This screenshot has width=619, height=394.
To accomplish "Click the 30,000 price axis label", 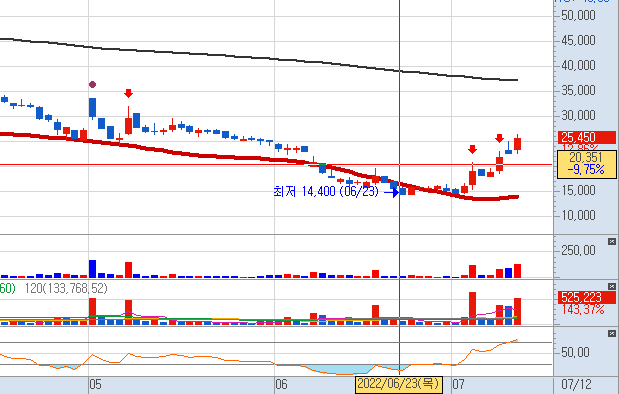I will (578, 115).
